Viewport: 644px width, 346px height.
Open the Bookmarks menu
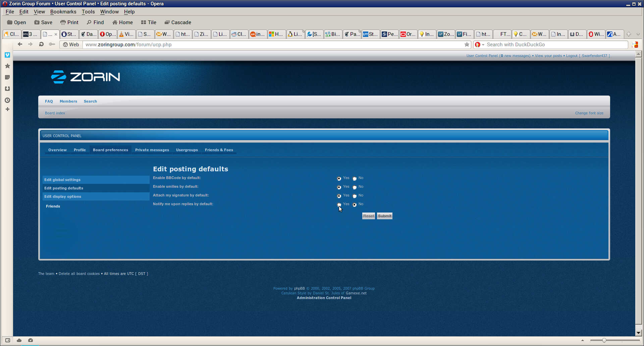[63, 12]
